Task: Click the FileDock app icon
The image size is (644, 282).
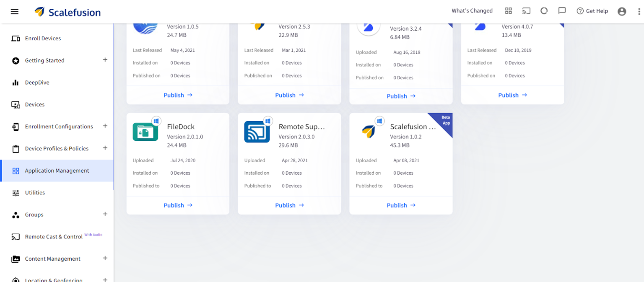Action: click(x=145, y=132)
